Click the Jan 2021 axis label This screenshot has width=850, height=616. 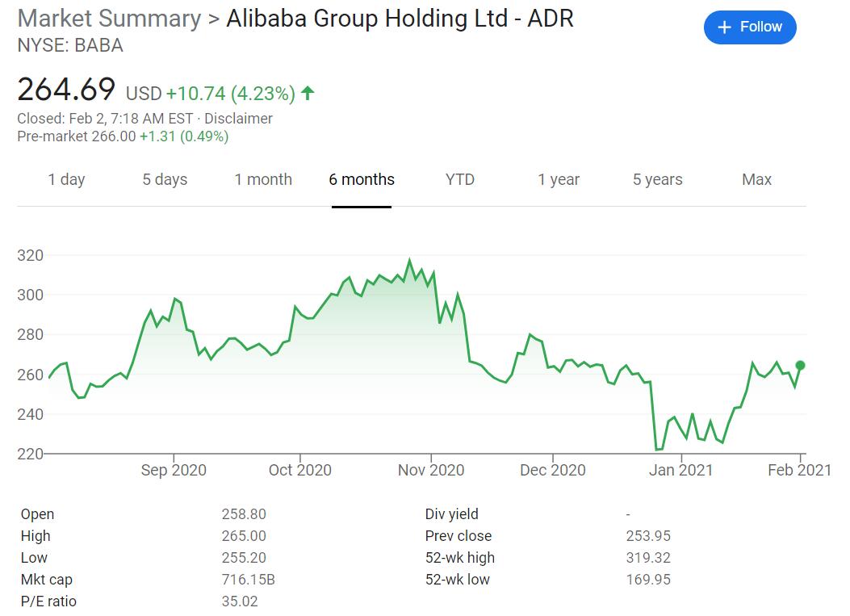point(680,470)
